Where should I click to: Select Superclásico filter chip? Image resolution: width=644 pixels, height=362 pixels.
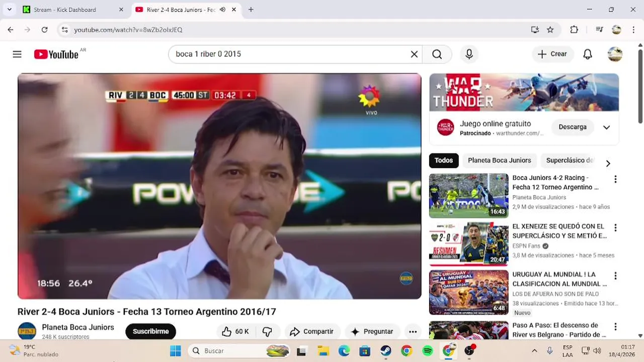(569, 160)
